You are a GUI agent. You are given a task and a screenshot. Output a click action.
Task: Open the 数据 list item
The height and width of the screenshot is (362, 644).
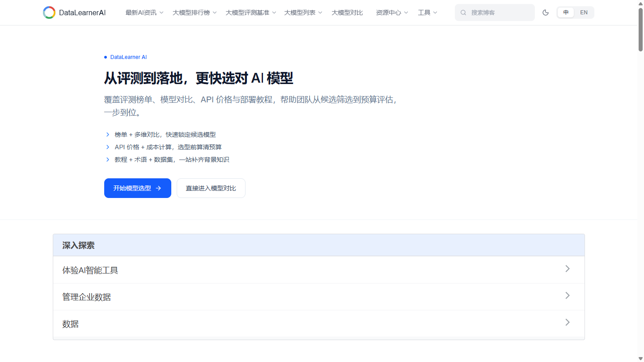319,324
